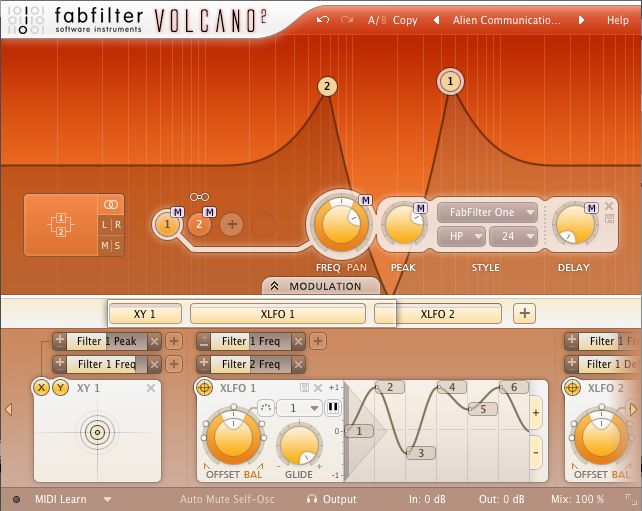The height and width of the screenshot is (511, 642).
Task: Remove the Filter 2 Freq slot
Action: [299, 364]
